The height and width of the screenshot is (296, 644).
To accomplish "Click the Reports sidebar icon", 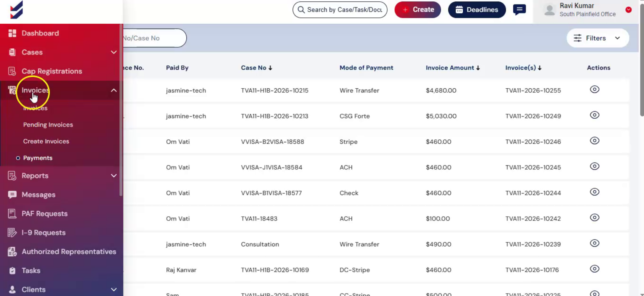I will [12, 176].
